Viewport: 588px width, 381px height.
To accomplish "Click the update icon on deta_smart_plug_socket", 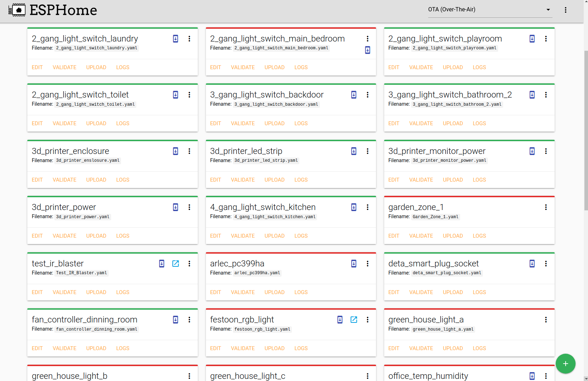I will point(532,264).
